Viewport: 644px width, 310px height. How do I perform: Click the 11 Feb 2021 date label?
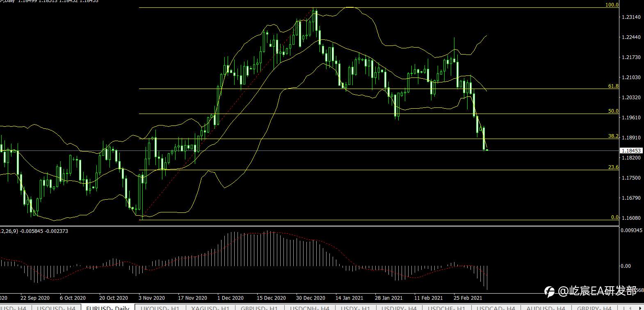point(428,298)
